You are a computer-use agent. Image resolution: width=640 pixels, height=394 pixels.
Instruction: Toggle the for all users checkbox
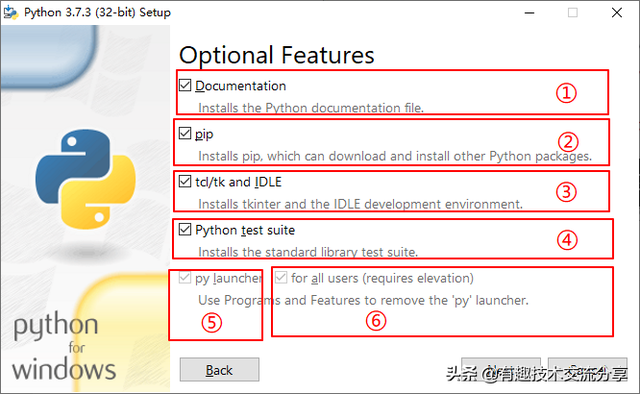coord(281,278)
